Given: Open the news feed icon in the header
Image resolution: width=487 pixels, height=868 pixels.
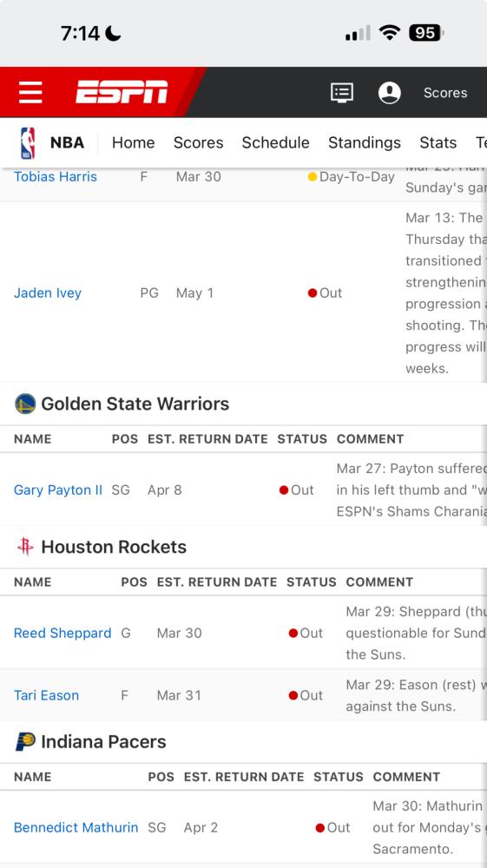Looking at the screenshot, I should click(342, 93).
